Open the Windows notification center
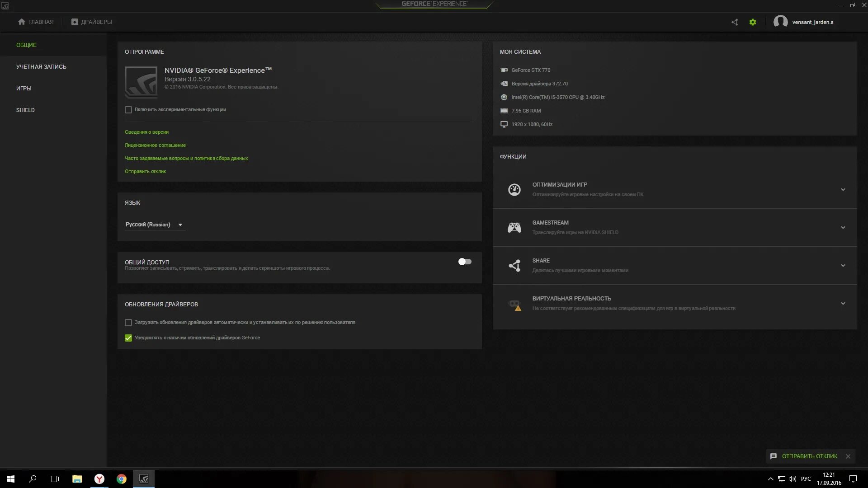Viewport: 868px width, 488px height. (x=853, y=479)
